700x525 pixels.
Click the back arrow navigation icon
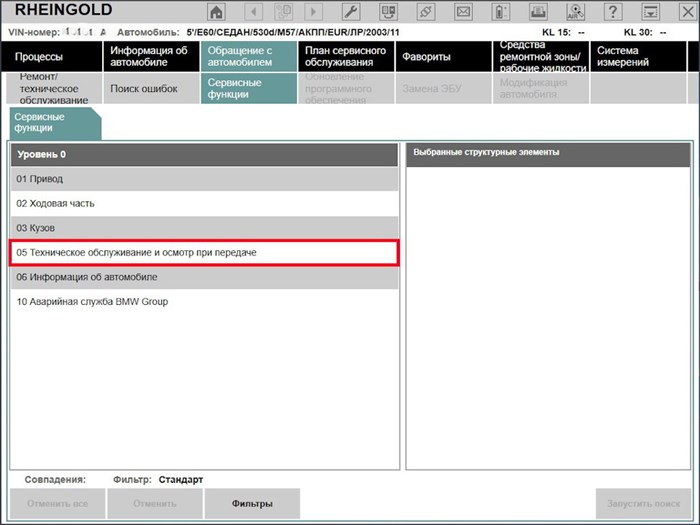tap(254, 12)
